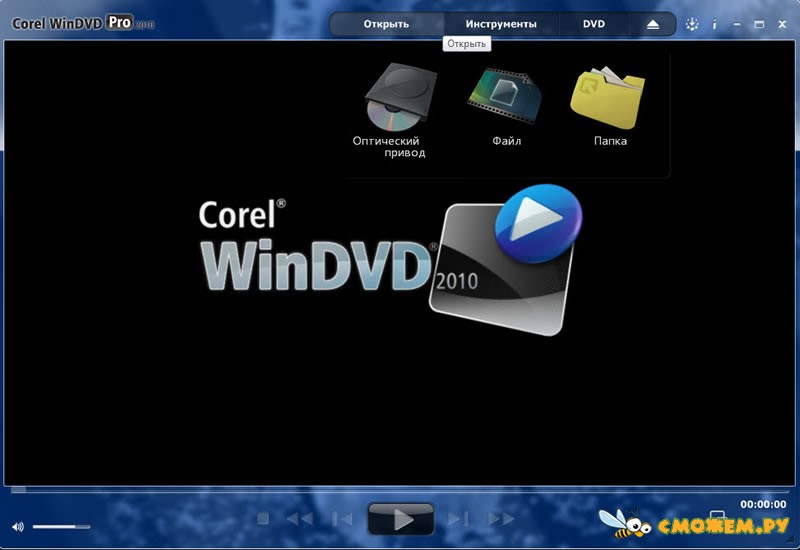800x550 pixels.
Task: Eject the disc with the eject button
Action: pyautogui.click(x=653, y=24)
